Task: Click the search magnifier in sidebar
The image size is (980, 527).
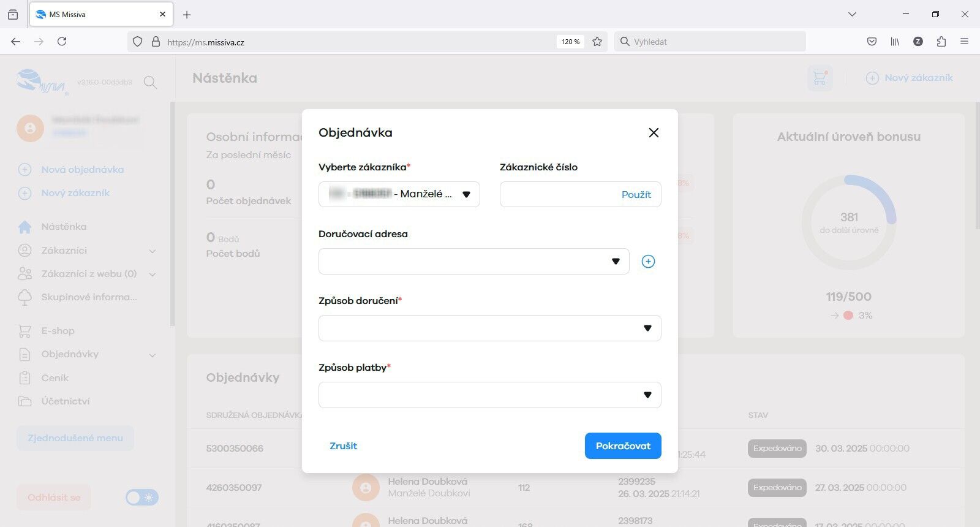Action: 150,82
